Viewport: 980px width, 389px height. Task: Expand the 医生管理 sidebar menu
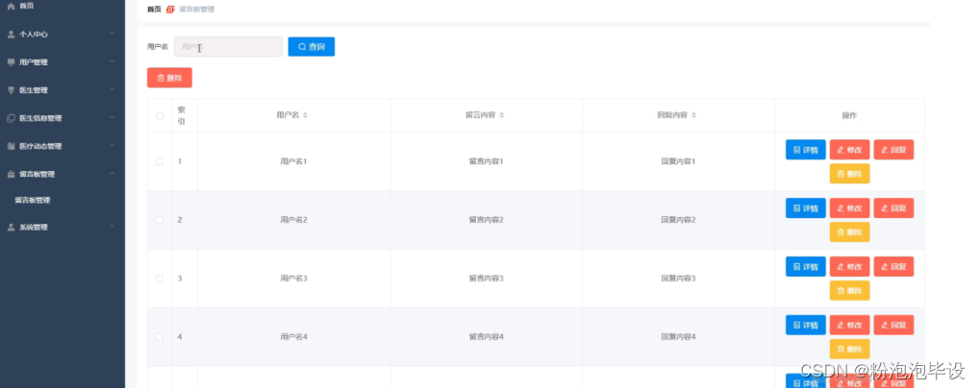tap(63, 90)
